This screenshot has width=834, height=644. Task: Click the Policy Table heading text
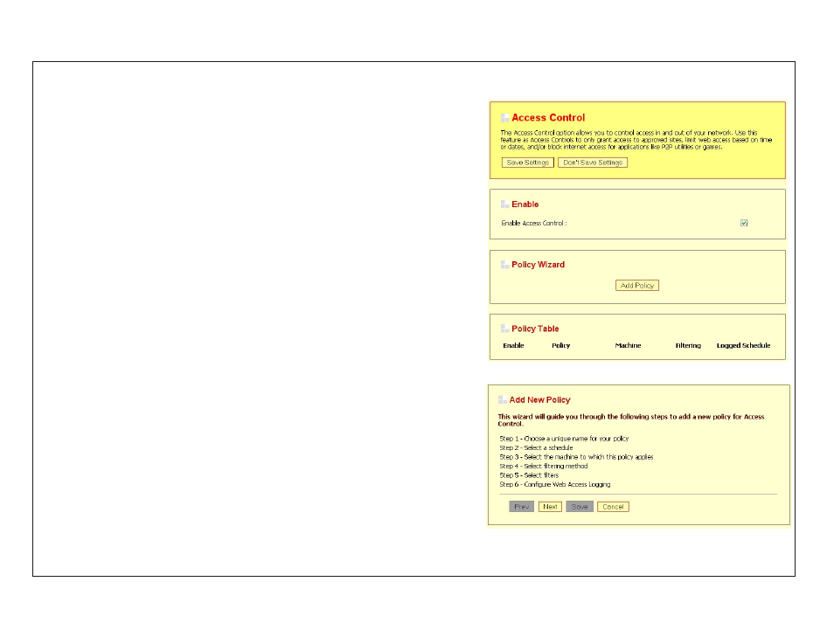coord(535,329)
